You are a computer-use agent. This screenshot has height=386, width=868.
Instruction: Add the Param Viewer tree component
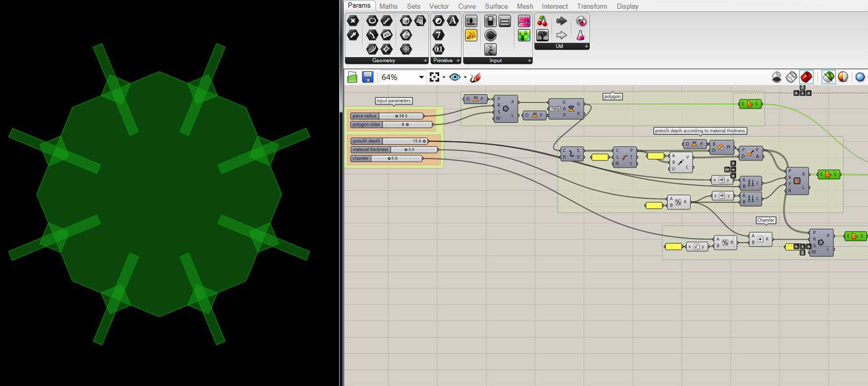542,35
